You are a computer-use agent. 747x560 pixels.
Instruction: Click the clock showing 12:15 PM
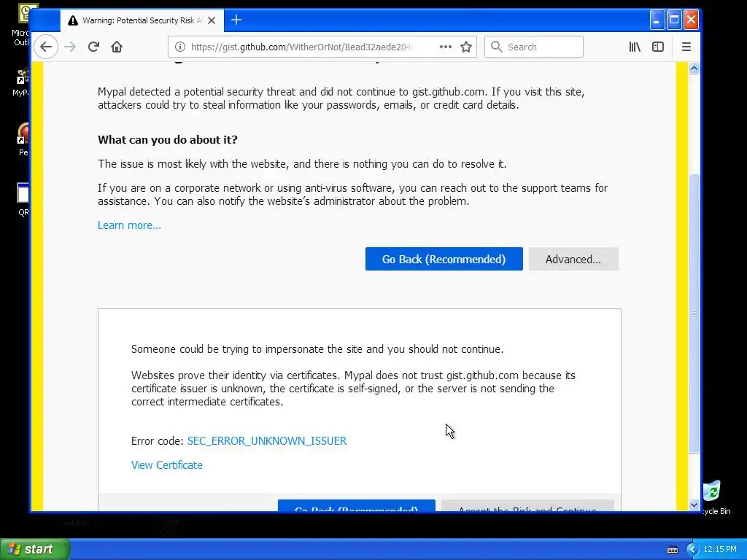pyautogui.click(x=720, y=549)
